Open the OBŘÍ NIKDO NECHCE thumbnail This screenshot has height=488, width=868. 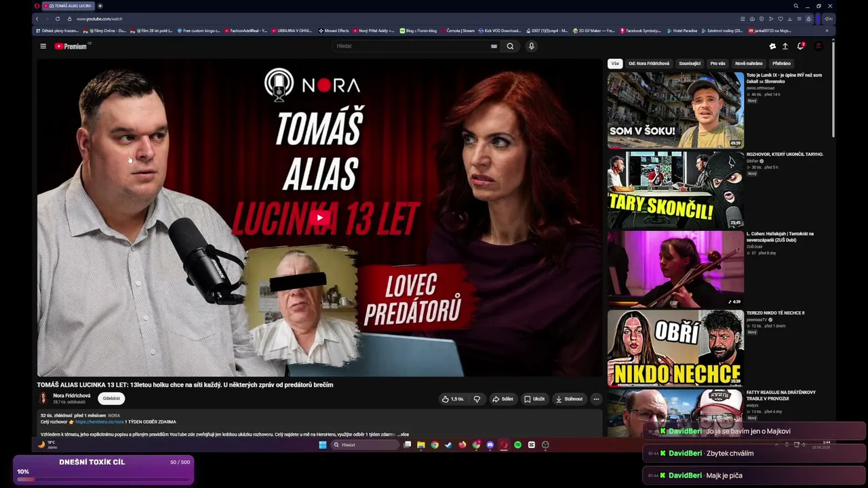click(x=675, y=348)
